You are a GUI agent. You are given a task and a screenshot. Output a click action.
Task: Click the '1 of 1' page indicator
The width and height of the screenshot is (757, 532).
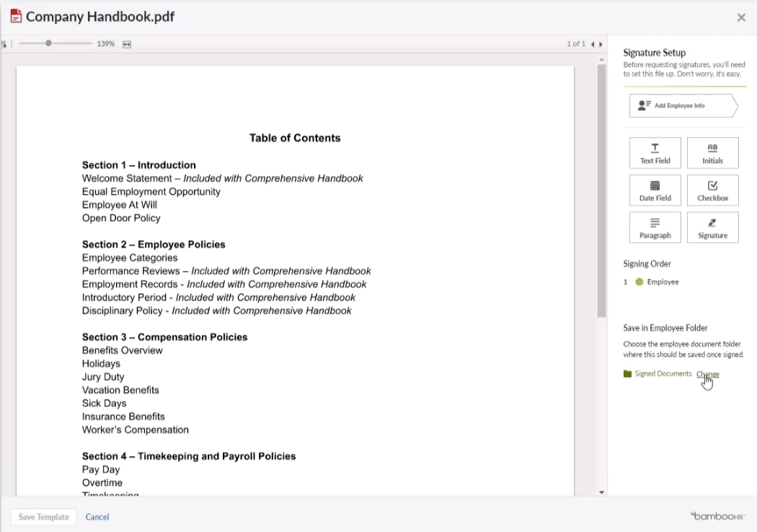click(x=575, y=44)
